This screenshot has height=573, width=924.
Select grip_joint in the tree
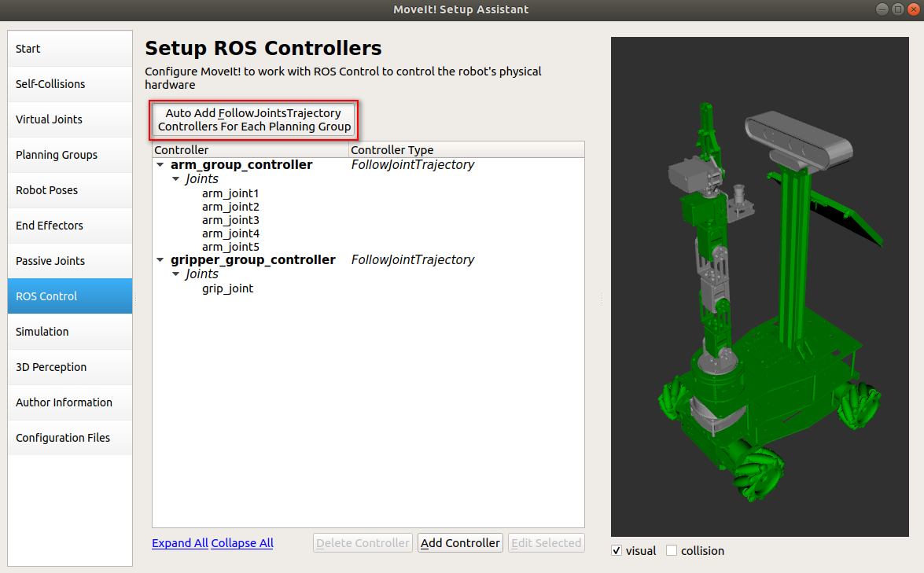tap(227, 288)
